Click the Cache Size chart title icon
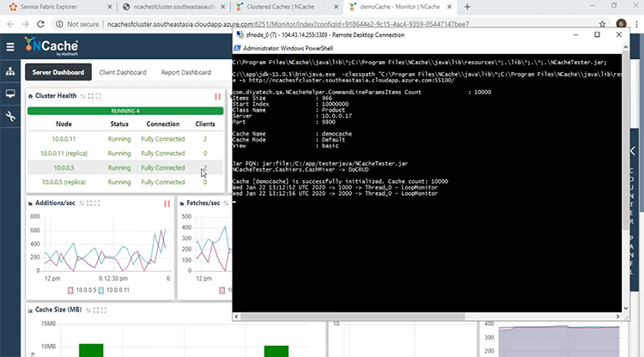 [30, 311]
